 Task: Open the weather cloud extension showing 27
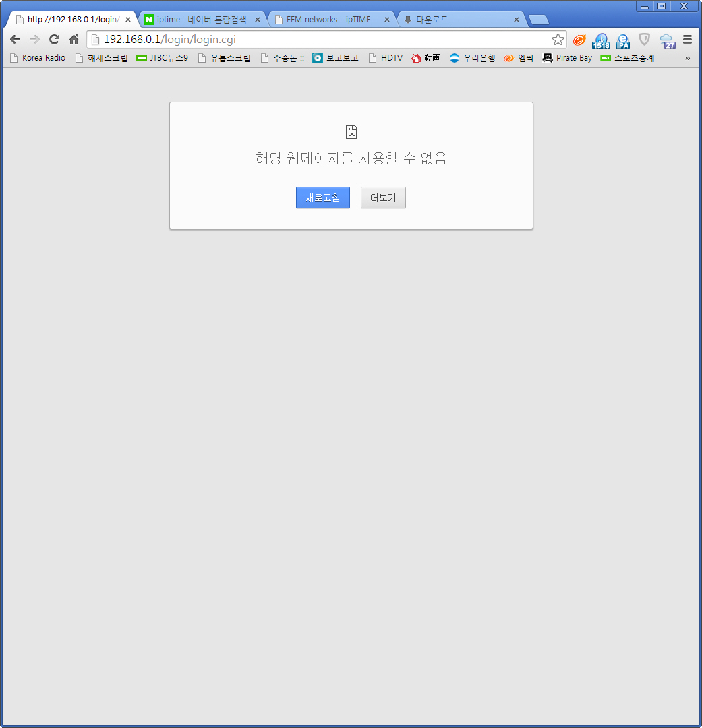click(667, 41)
